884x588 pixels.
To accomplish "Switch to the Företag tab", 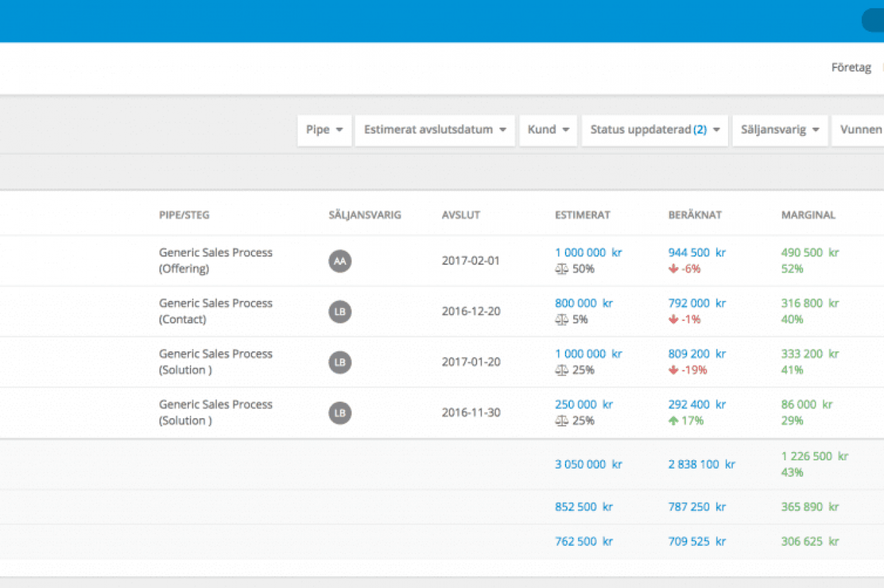I will [851, 68].
